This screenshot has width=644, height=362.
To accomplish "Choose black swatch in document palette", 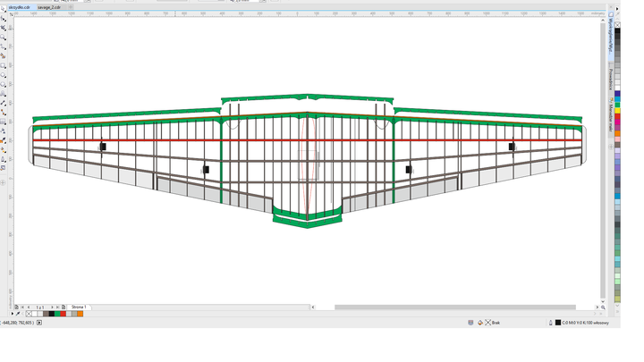I will click(x=51, y=314).
